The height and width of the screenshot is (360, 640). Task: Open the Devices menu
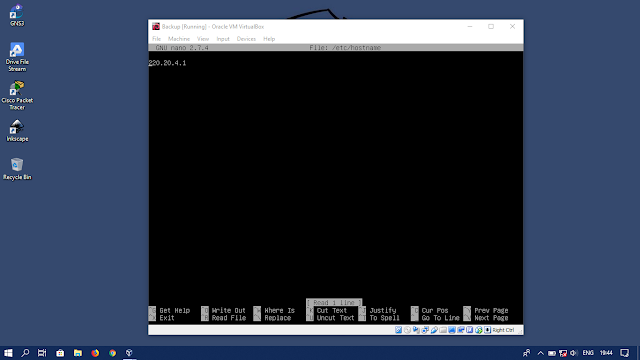pos(246,39)
